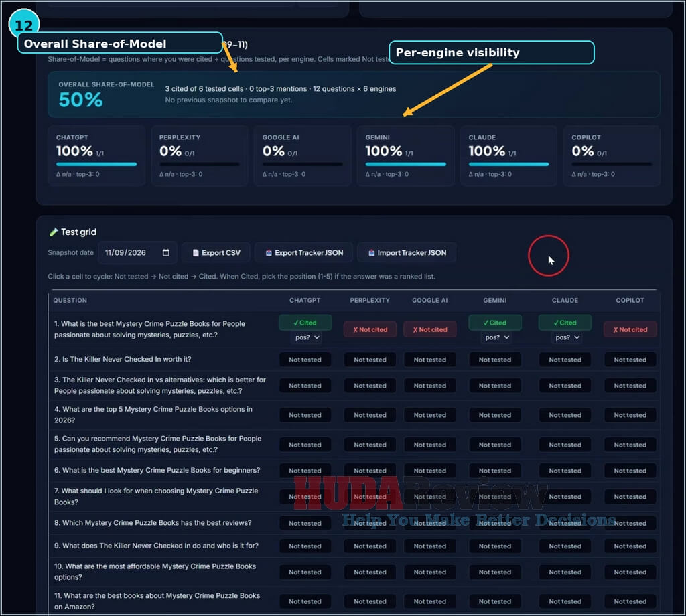Click the Claude progress bar
The height and width of the screenshot is (616, 686).
(x=509, y=165)
